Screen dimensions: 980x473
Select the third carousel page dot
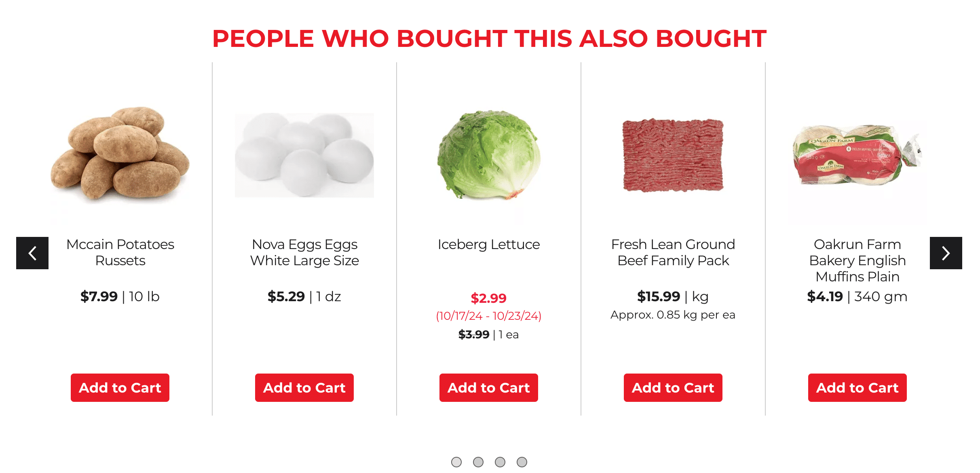[500, 462]
